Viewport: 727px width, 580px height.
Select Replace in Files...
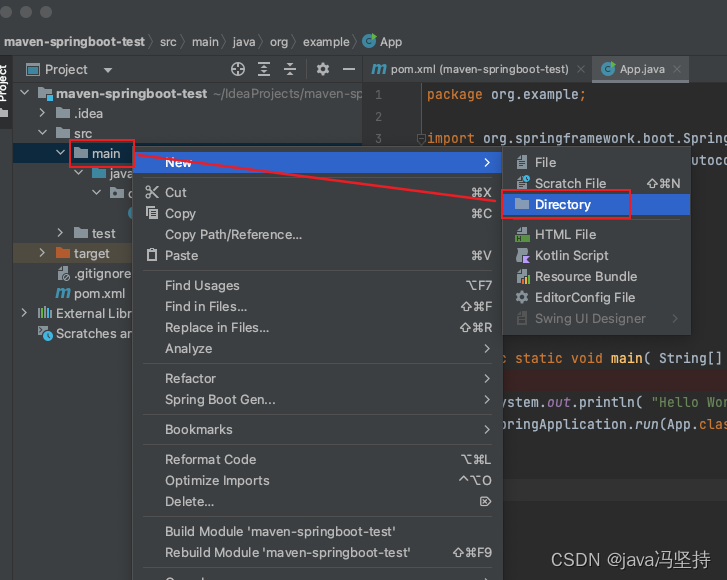(x=318, y=327)
